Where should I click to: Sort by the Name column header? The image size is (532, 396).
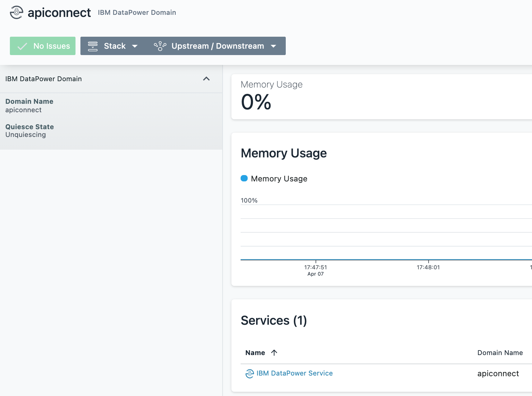pyautogui.click(x=255, y=353)
